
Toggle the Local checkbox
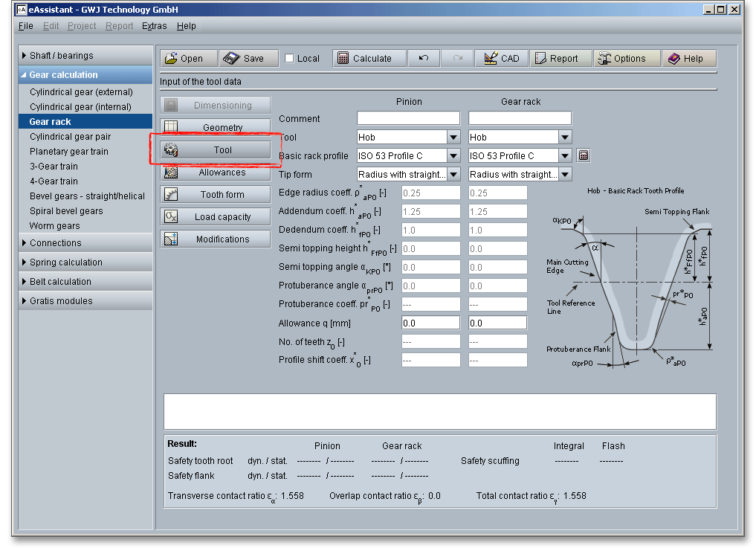pos(290,59)
